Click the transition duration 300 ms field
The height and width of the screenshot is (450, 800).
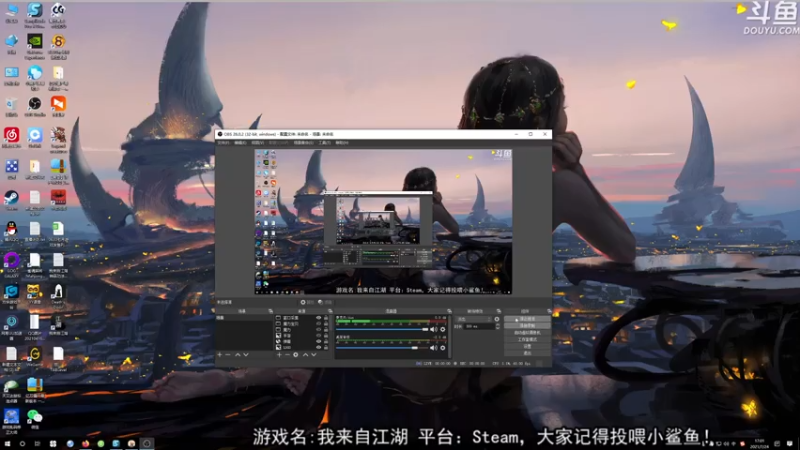coord(479,327)
